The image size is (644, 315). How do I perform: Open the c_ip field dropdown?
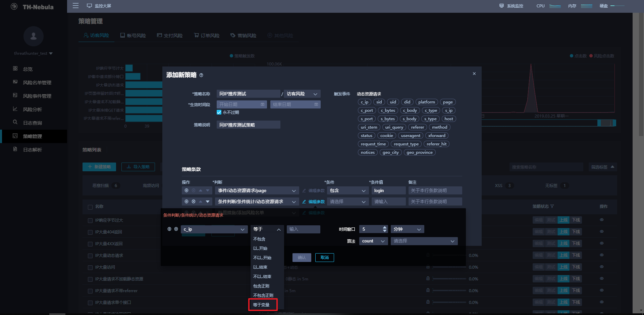pos(214,229)
